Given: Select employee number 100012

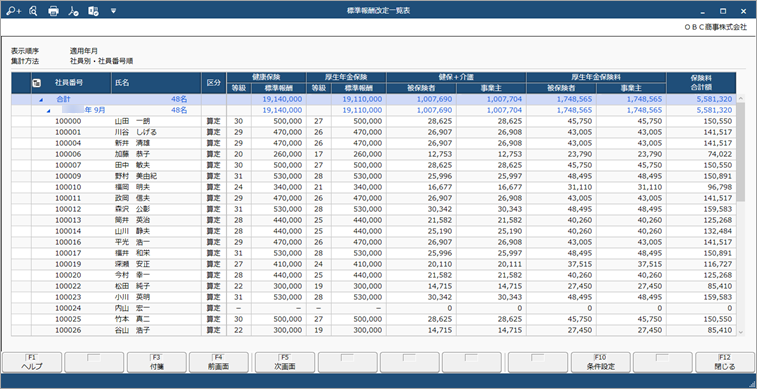Looking at the screenshot, I should (68, 209).
